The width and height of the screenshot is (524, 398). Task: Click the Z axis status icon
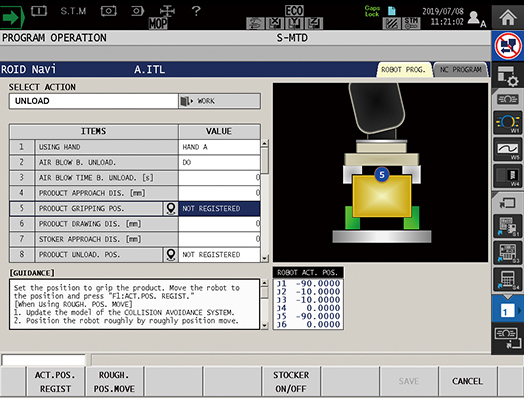(x=314, y=23)
